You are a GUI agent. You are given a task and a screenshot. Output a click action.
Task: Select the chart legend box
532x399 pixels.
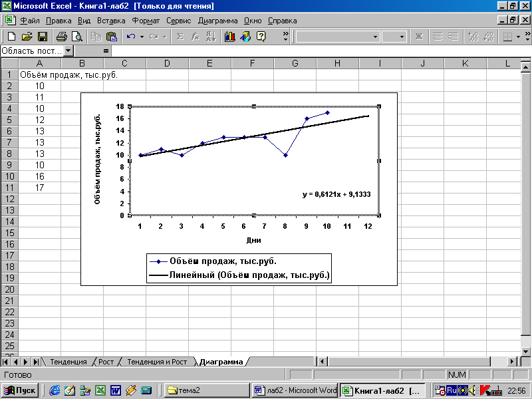tap(239, 268)
